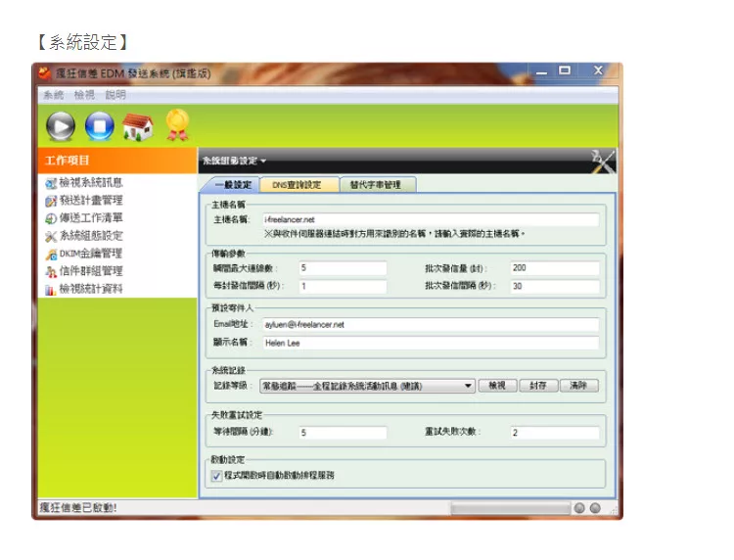Open 檢視統計資料 in the sidebar

(x=89, y=289)
